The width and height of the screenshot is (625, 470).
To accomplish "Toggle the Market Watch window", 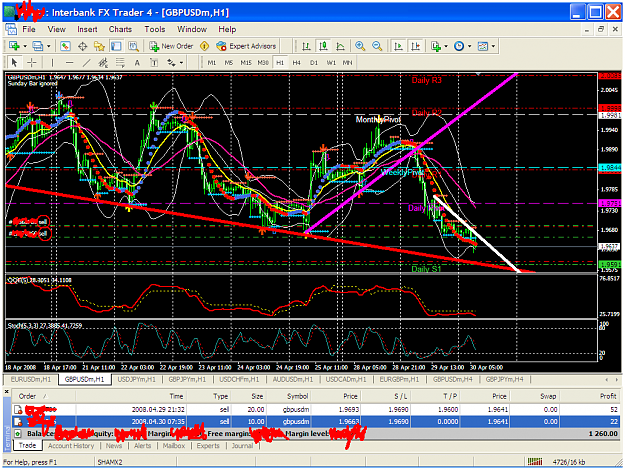I will (x=65, y=46).
